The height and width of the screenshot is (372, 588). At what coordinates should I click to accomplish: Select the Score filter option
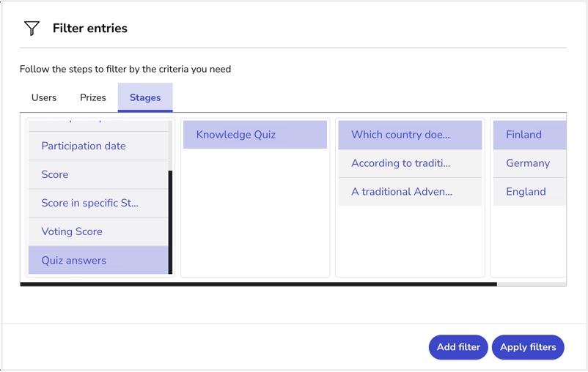(x=98, y=174)
